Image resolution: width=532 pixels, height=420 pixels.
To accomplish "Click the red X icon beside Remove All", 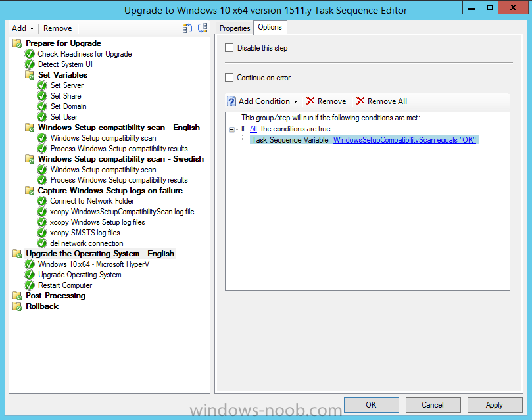I will click(360, 101).
